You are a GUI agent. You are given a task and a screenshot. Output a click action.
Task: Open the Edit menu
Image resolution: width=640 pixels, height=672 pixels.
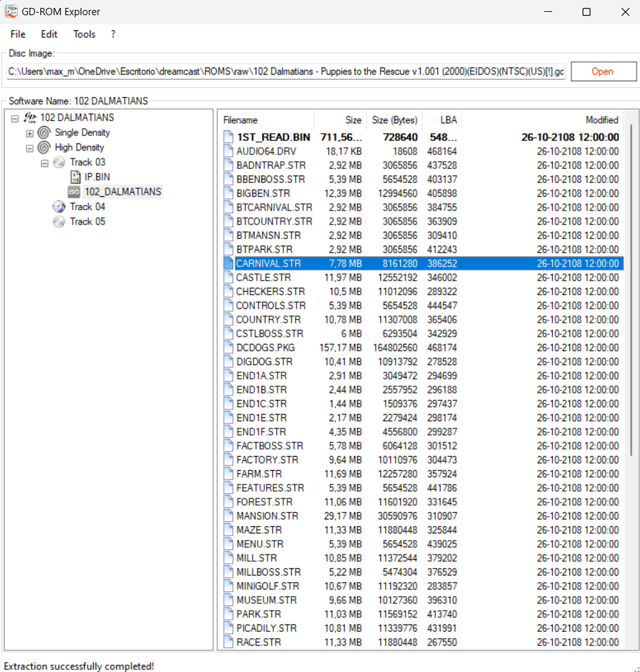coord(49,34)
